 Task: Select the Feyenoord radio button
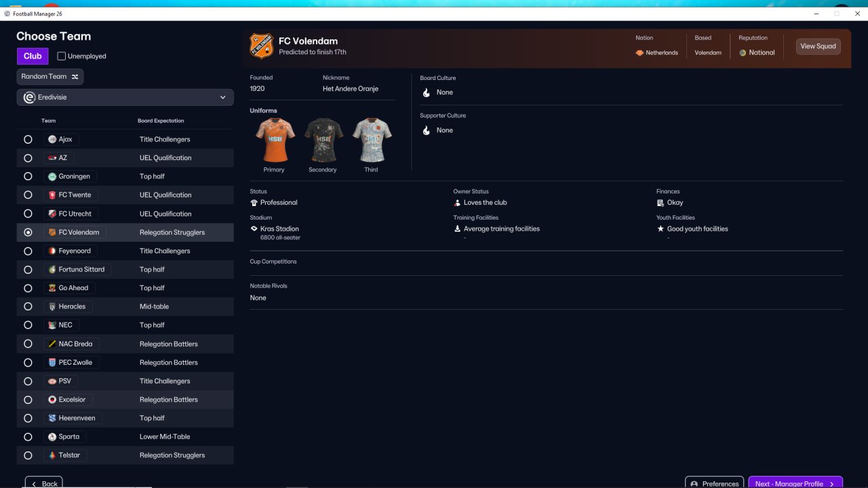click(28, 251)
